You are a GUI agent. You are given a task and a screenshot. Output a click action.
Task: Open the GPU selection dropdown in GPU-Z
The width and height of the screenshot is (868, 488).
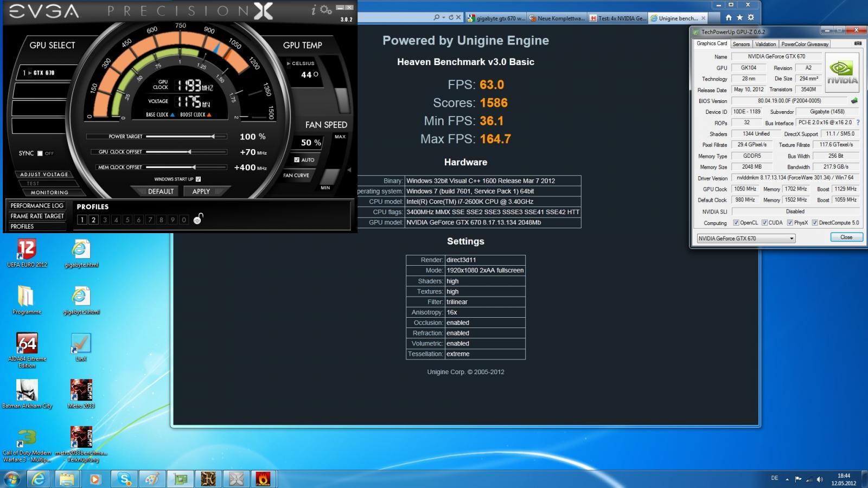[x=746, y=239]
